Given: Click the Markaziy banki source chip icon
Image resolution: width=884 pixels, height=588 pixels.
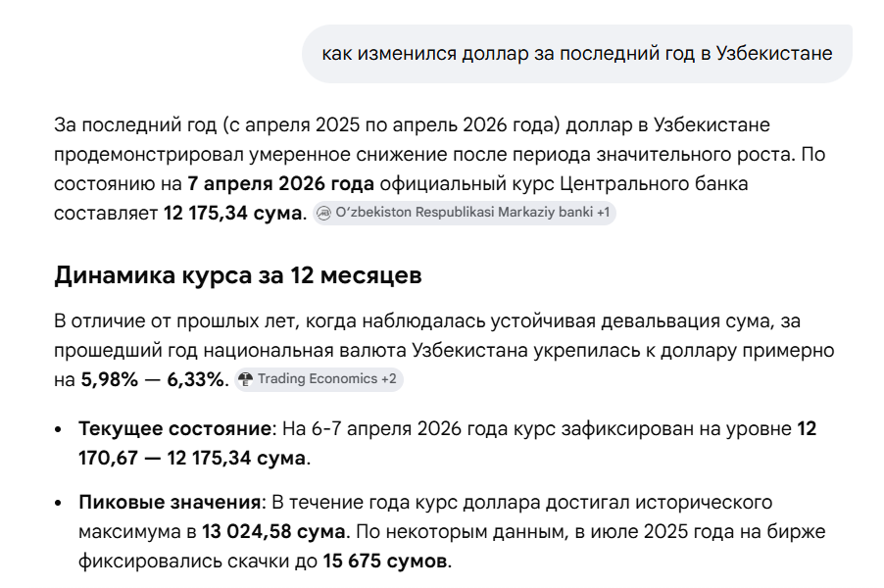Looking at the screenshot, I should [324, 213].
